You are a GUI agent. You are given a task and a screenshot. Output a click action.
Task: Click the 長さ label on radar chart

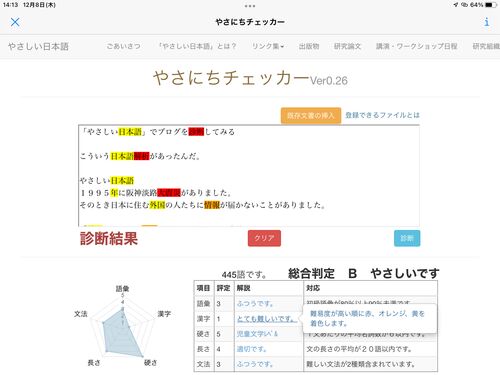pos(94,363)
